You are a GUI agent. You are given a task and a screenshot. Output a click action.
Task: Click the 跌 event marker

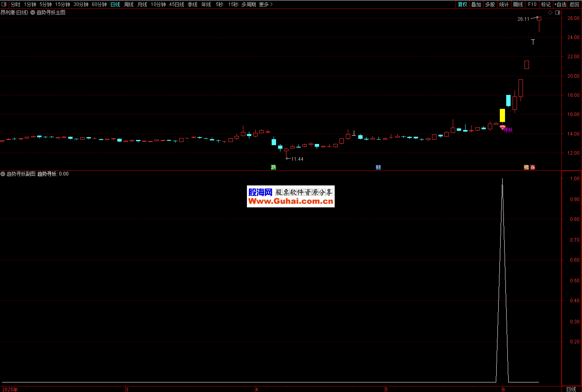point(274,167)
